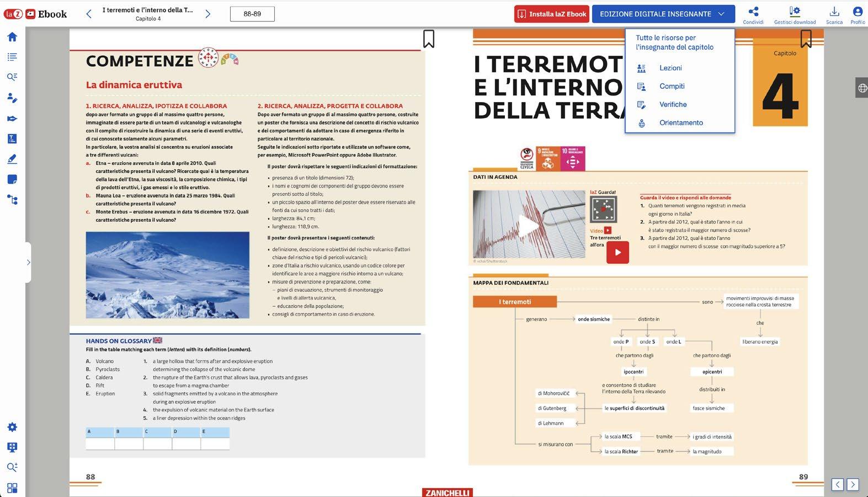Screen dimensions: 868x497
Task: Play the red Tre terremoti all'ora video button
Action: click(617, 253)
